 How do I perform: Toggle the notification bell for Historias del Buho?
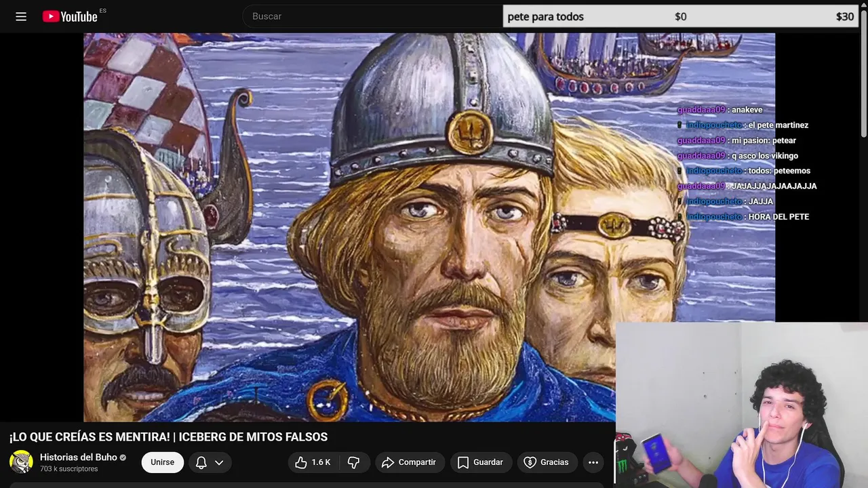(201, 462)
